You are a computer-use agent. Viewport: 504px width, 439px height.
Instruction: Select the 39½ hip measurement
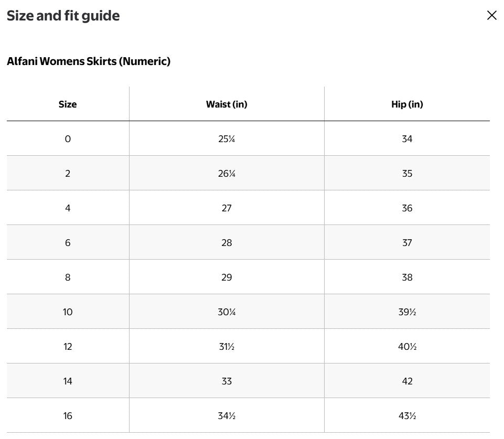tap(407, 312)
